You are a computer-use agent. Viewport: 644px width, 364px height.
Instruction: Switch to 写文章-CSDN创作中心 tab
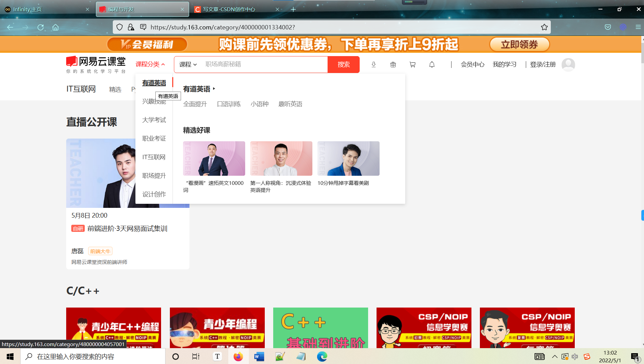(236, 9)
